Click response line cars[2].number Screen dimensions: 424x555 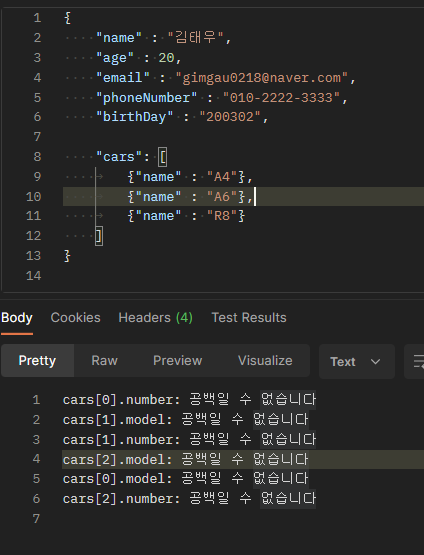189,498
